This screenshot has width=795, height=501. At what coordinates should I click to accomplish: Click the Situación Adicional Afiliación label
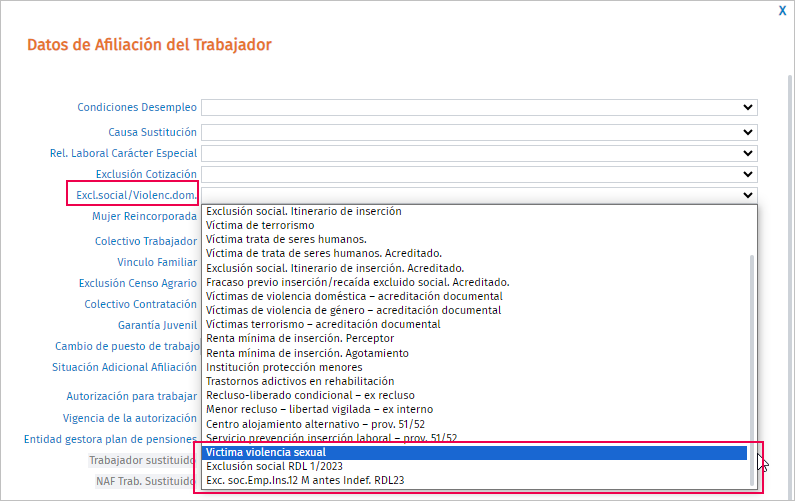[124, 367]
